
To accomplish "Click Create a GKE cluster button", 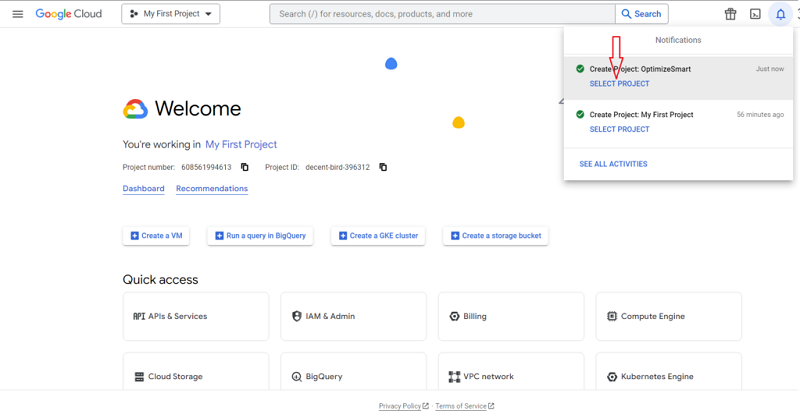I will click(378, 236).
